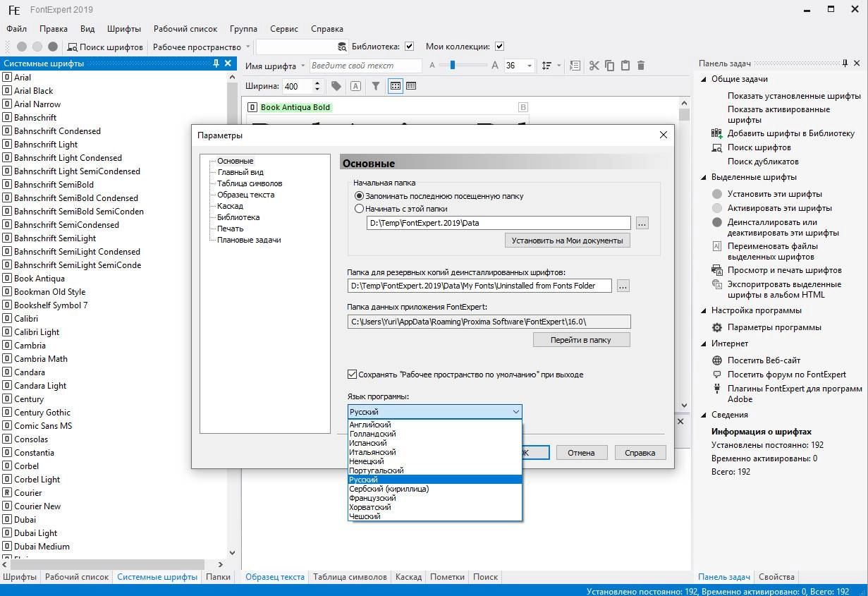Open the 'Язык программы' combo box
The height and width of the screenshot is (596, 868).
435,411
